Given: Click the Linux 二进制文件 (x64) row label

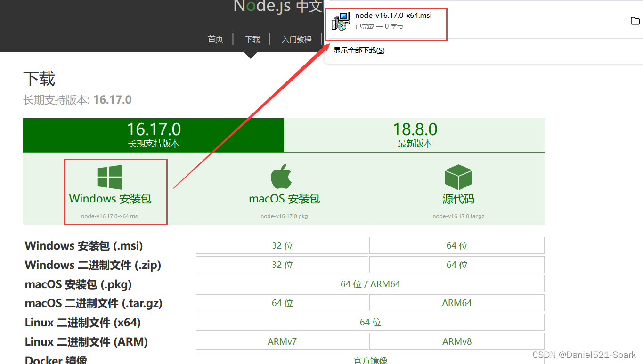Looking at the screenshot, I should [x=83, y=323].
